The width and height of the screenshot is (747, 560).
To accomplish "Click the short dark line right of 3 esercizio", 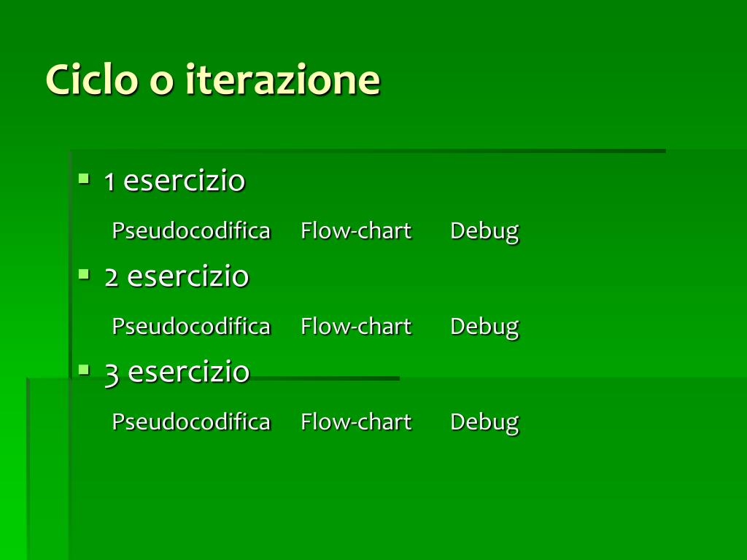I will coord(325,378).
